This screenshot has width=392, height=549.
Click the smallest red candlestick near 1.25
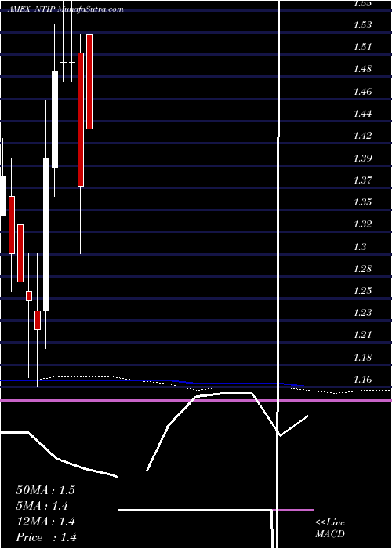coord(29,296)
